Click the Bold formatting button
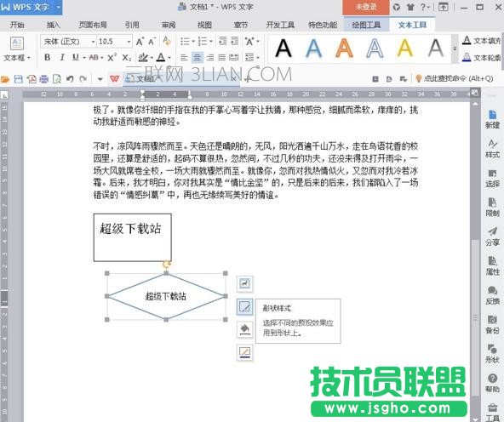Screen dimensions: 504x422 point(48,58)
